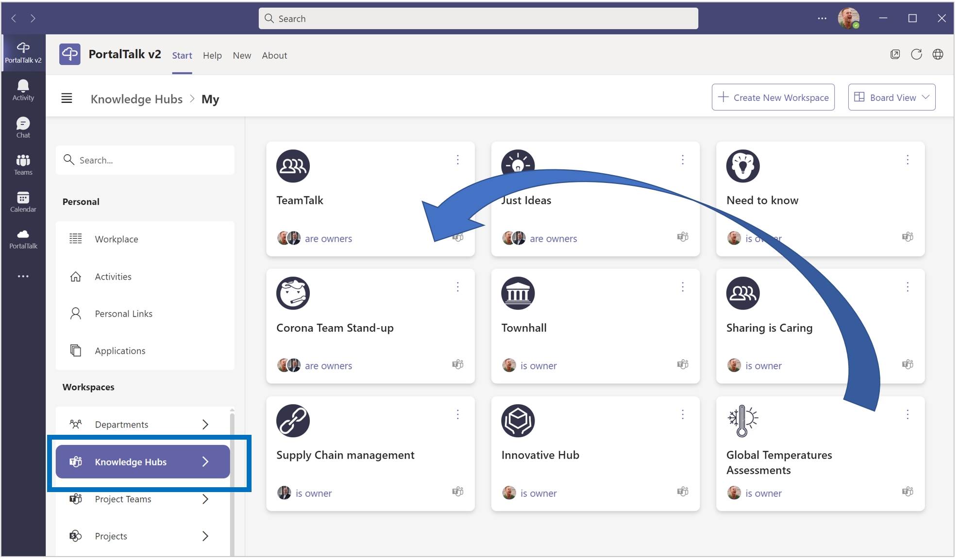This screenshot has height=560, width=959.
Task: Reload the tab with refresh icon
Action: click(x=916, y=54)
